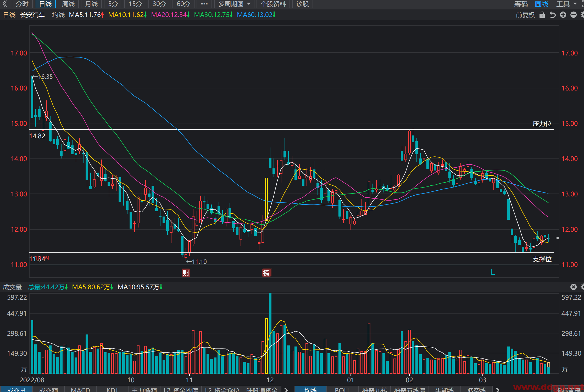Expand more period options with the ellipsis button
The height and width of the screenshot is (392, 584).
coord(204,4)
